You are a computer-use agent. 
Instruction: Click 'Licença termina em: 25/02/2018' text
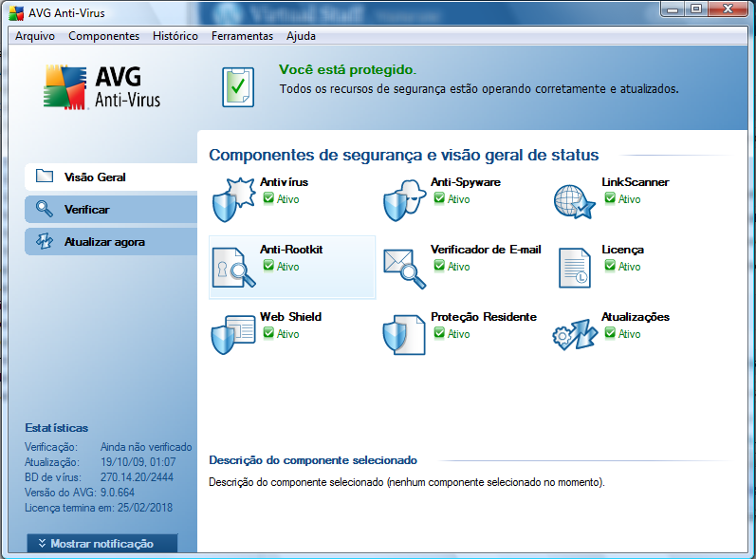click(x=99, y=508)
